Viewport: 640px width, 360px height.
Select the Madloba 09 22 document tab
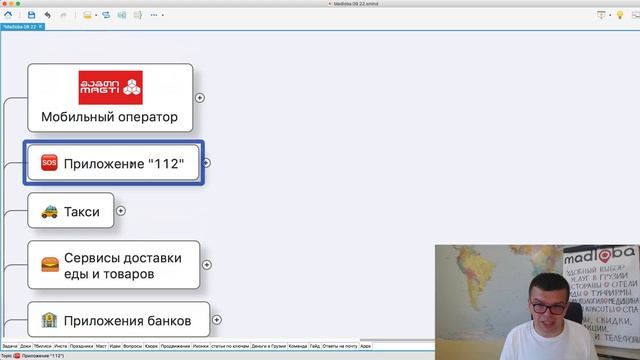pos(20,27)
